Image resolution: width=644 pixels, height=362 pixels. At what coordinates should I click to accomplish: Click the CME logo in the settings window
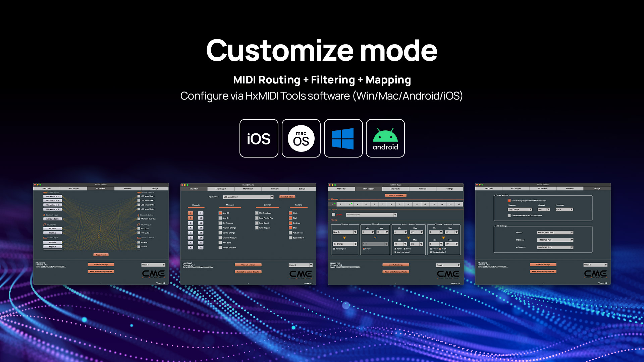pos(595,274)
